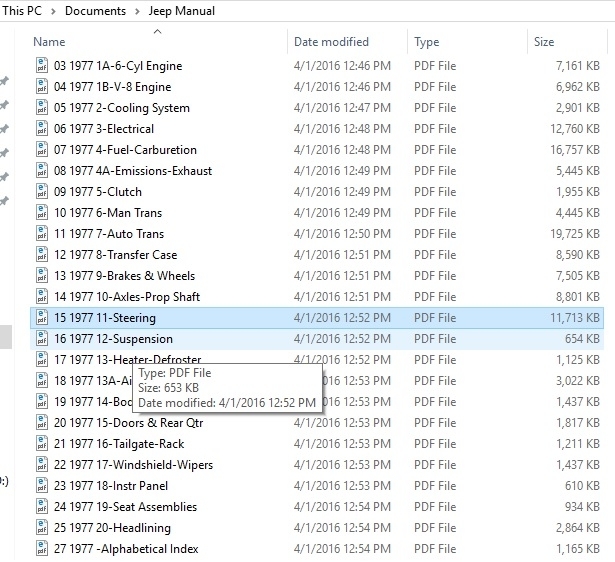Image resolution: width=615 pixels, height=562 pixels.
Task: Click PDF icon of 07 1977 4-Fuel-Carburetion
Action: pos(42,149)
